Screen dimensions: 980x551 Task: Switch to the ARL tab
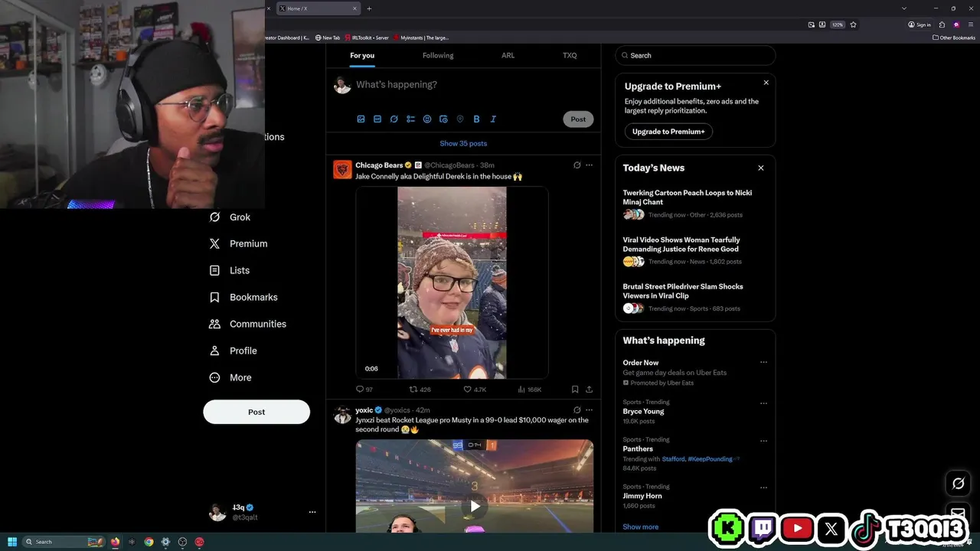click(x=508, y=55)
